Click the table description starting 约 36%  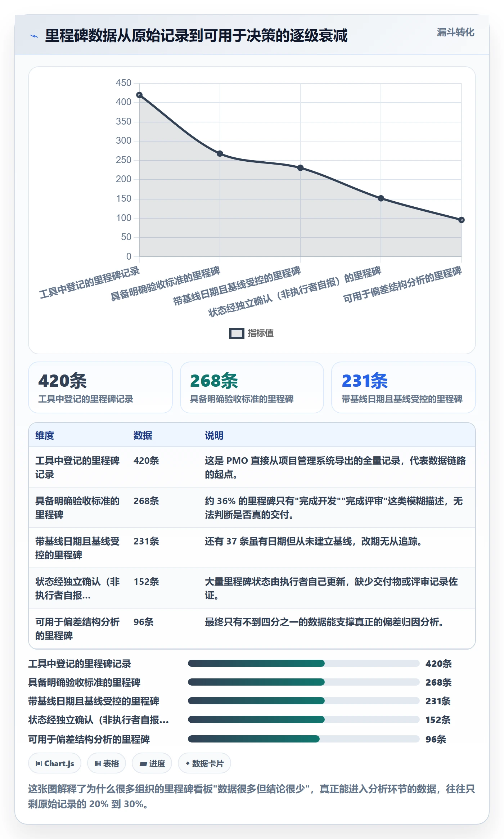point(334,508)
